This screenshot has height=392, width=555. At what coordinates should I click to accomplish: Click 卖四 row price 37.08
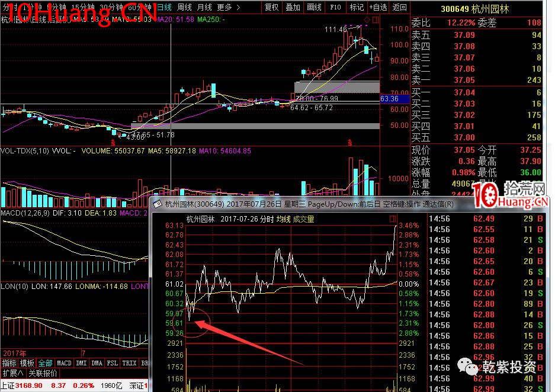pyautogui.click(x=464, y=46)
